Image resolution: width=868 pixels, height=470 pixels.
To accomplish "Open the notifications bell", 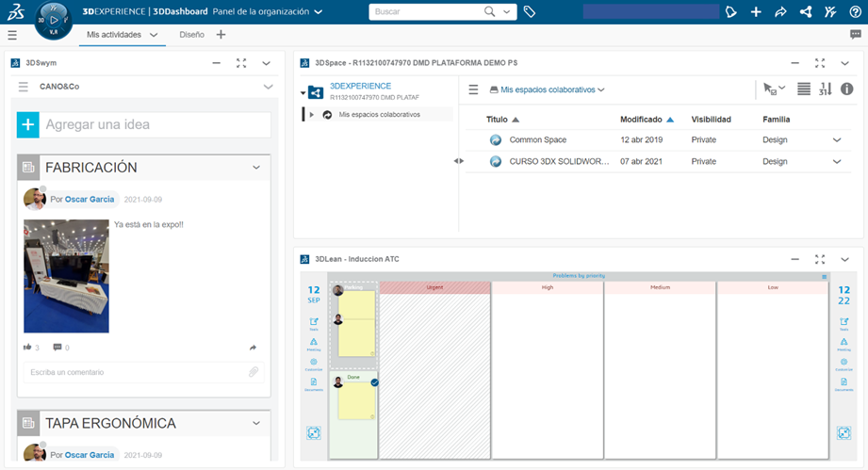I will point(730,11).
